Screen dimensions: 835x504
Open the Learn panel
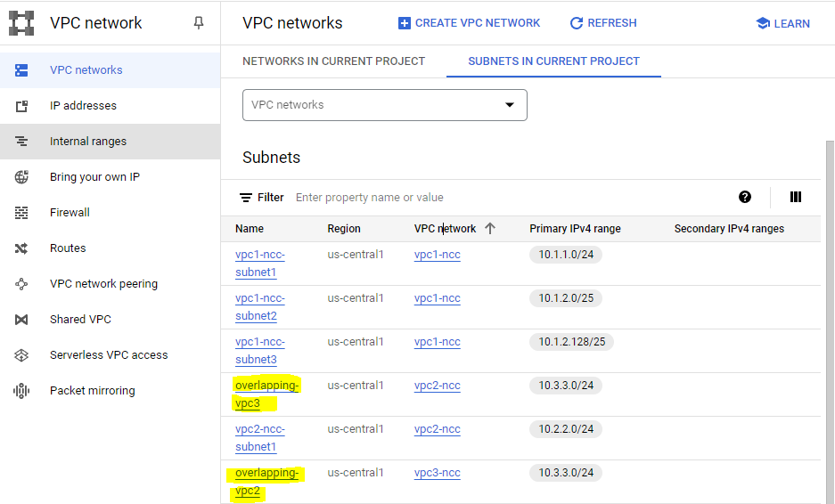782,23
